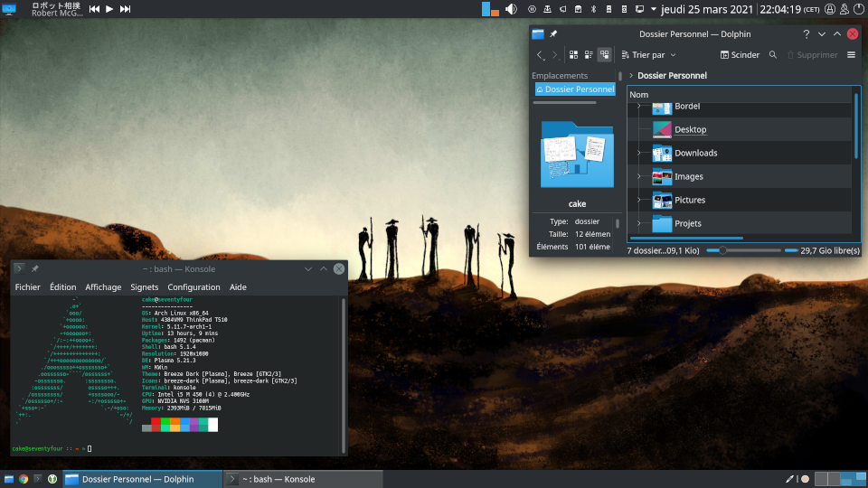868x488 pixels.
Task: Open Konsole window menu icon in title bar
Action: (x=19, y=269)
